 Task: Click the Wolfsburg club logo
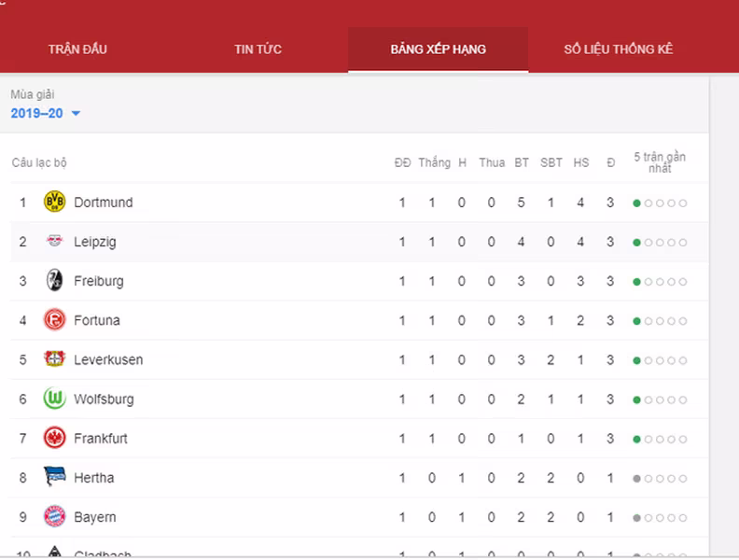click(x=55, y=399)
